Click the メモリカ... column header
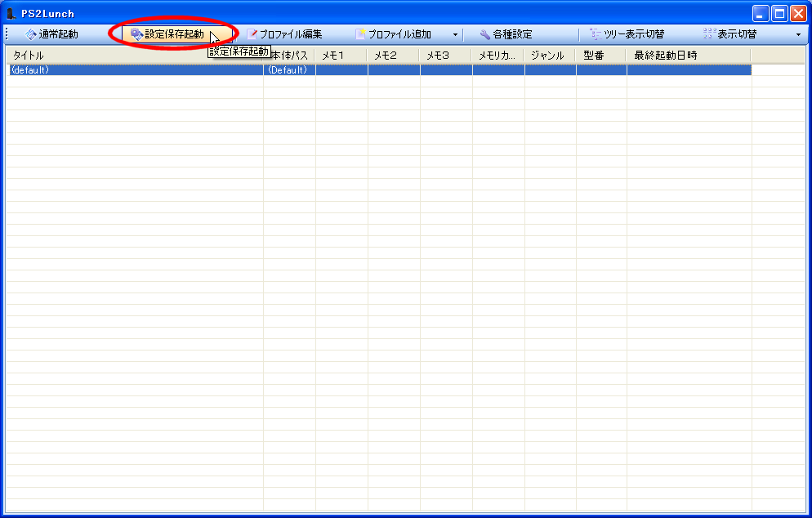 coord(497,56)
